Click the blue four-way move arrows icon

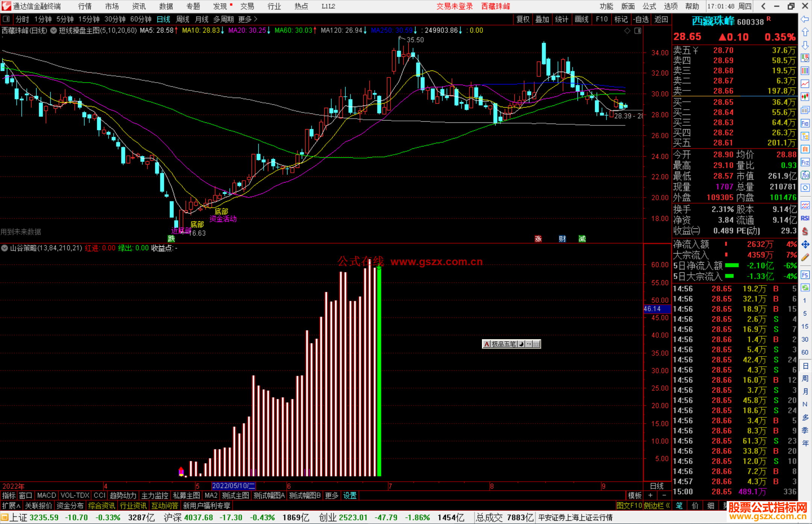805,245
